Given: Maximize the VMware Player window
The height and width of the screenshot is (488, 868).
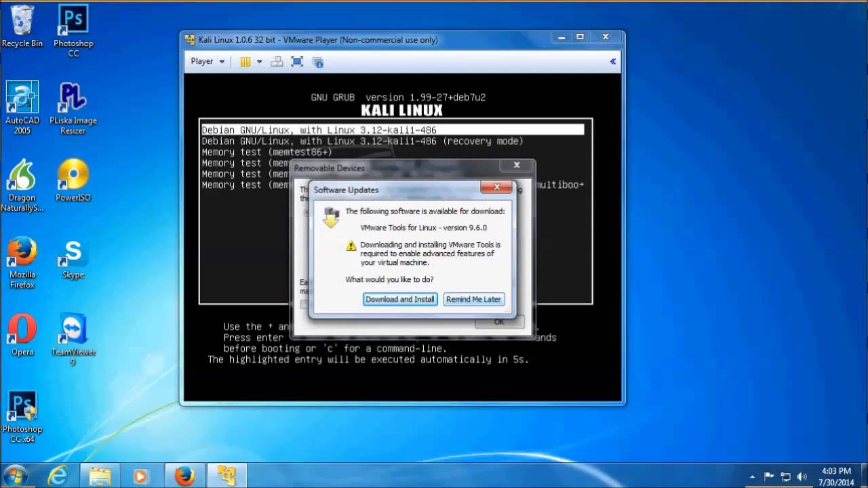Looking at the screenshot, I should [x=580, y=37].
